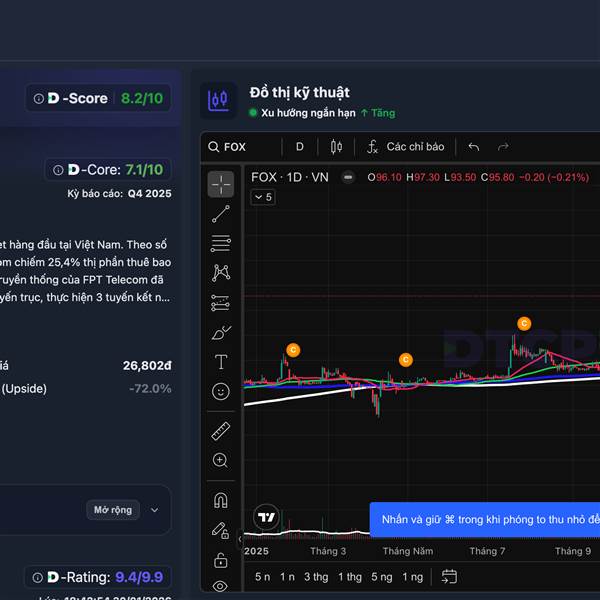Choose the brush drawing tool
This screenshot has width=600, height=600.
point(221,332)
